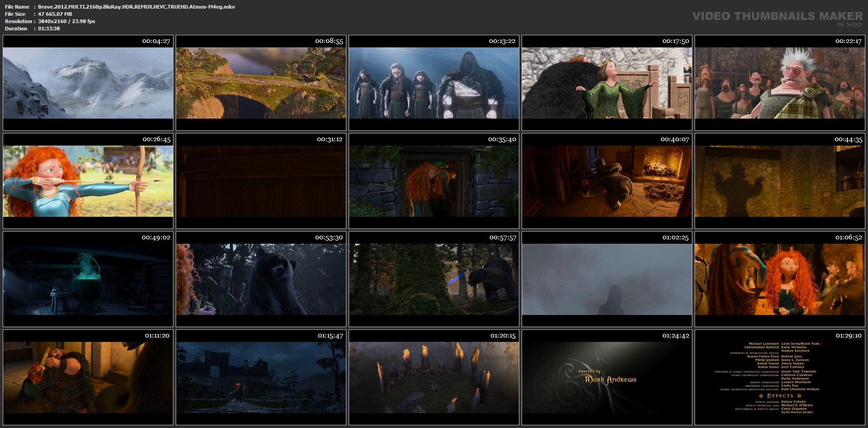
Task: Click the 'directed by Mark Andrews' frame
Action: coord(607,377)
